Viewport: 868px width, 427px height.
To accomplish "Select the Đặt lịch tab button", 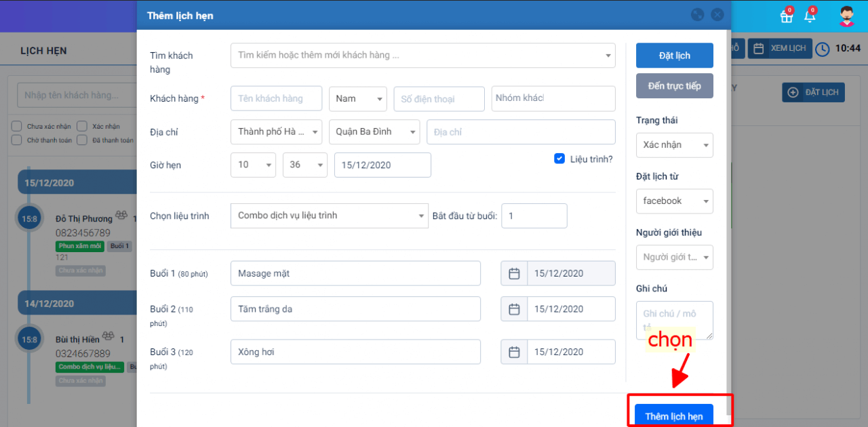I will click(x=674, y=56).
